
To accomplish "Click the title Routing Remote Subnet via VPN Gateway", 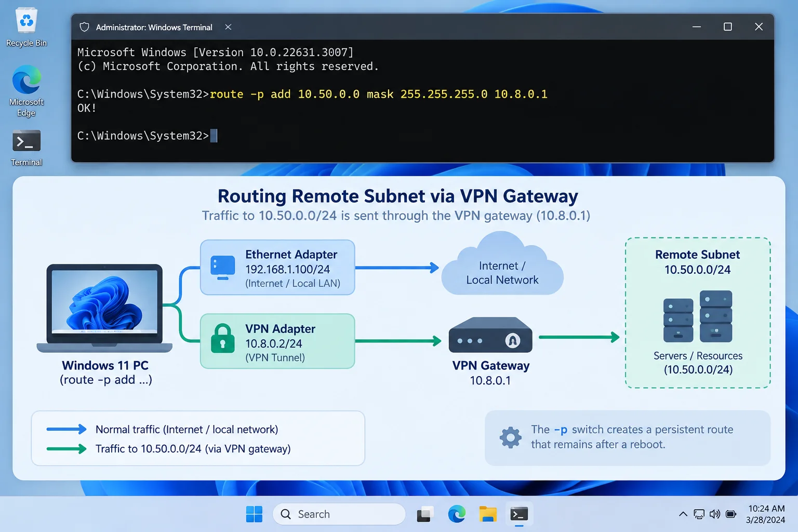I will click(x=397, y=196).
